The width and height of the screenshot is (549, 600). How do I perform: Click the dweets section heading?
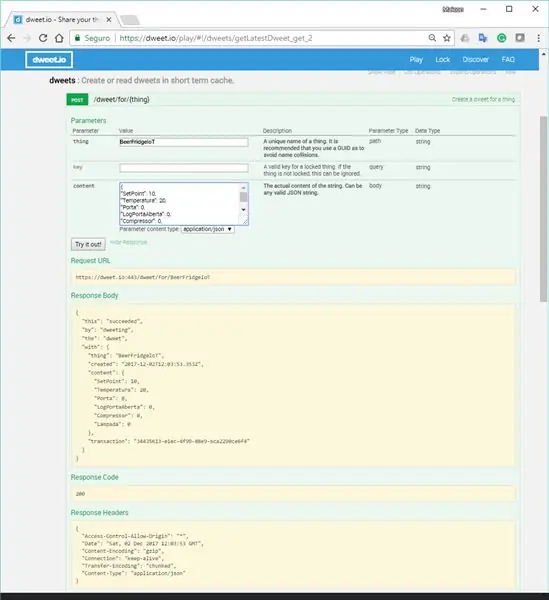tap(62, 80)
